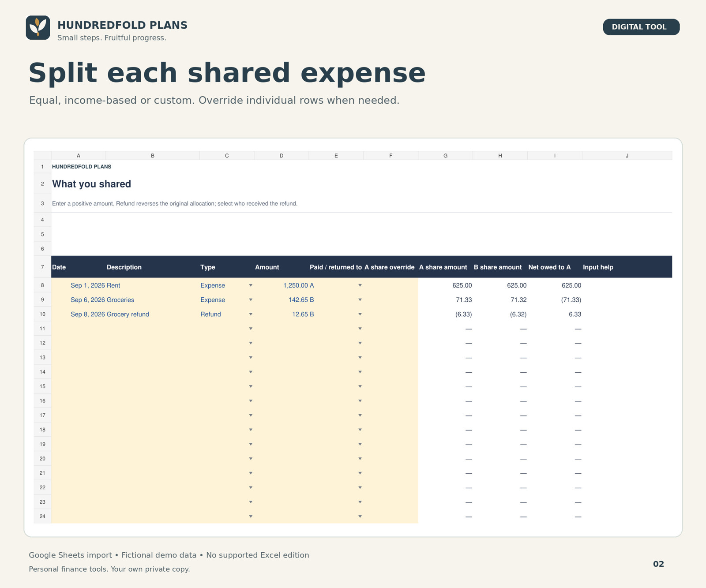Click the 'Description' heading cell
Viewport: 706px width, 588px height.
pyautogui.click(x=153, y=267)
